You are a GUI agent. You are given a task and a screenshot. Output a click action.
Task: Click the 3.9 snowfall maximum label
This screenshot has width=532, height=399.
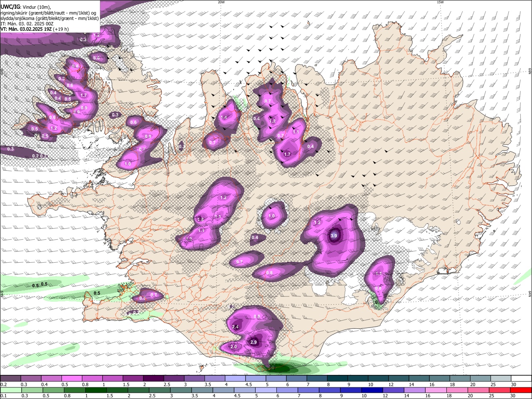click(x=334, y=236)
